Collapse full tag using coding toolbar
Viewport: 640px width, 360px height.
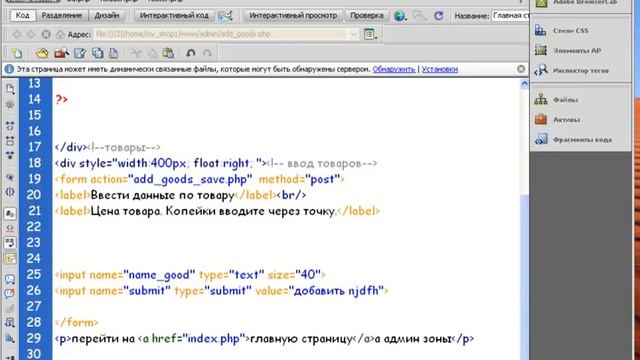pyautogui.click(x=10, y=126)
